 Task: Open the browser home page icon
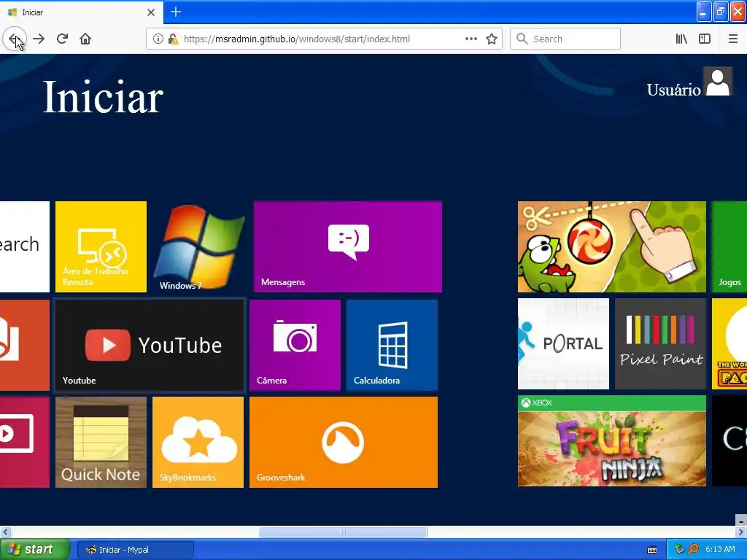pyautogui.click(x=85, y=39)
